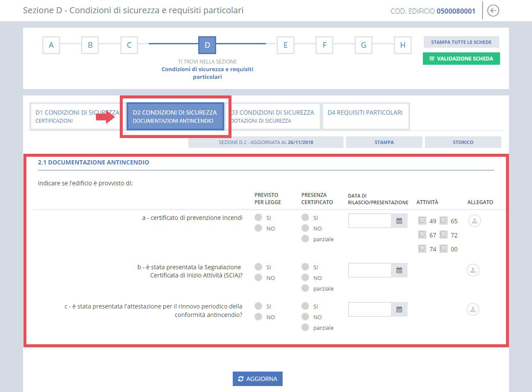Select parziale under PRESENZA CERTIFICATO for SCIA
The height and width of the screenshot is (392, 532).
tap(305, 288)
